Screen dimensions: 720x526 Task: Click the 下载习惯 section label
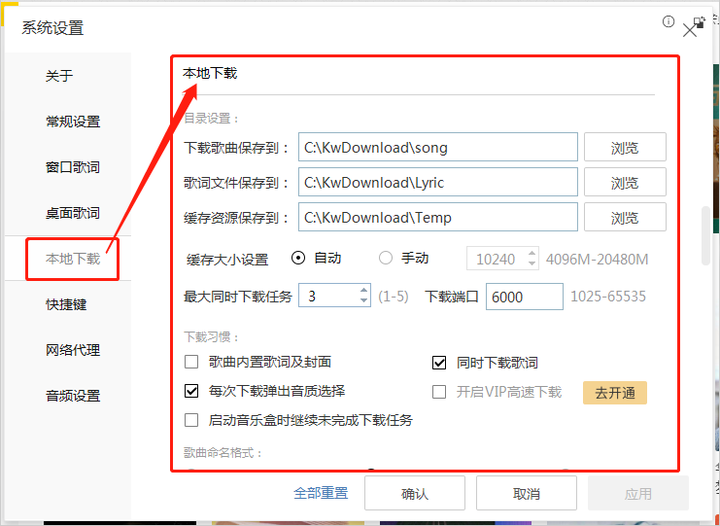click(x=212, y=337)
